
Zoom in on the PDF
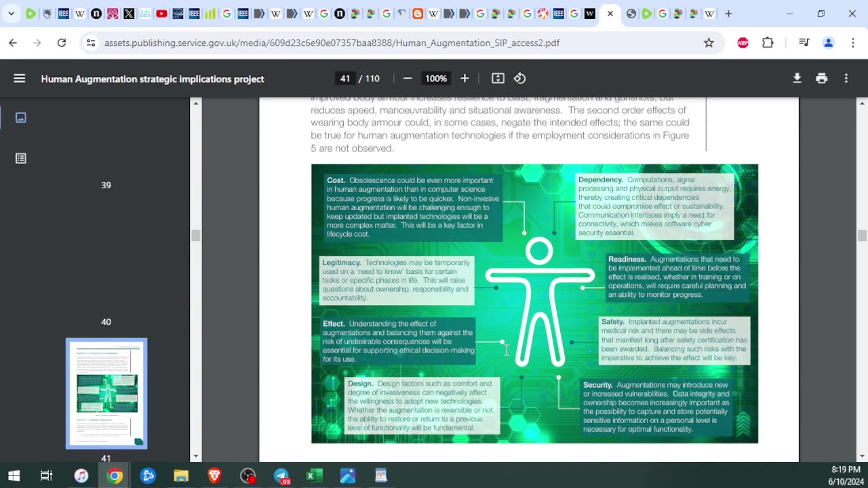coord(465,79)
